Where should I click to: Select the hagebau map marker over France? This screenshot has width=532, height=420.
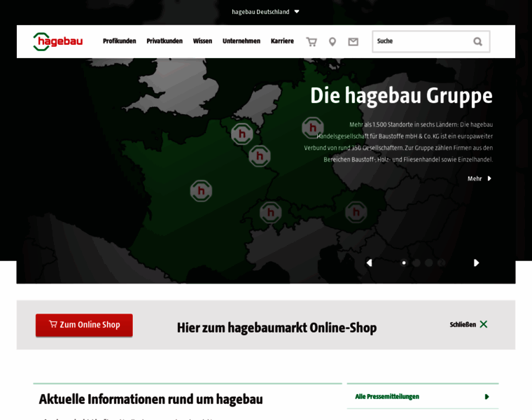click(201, 191)
